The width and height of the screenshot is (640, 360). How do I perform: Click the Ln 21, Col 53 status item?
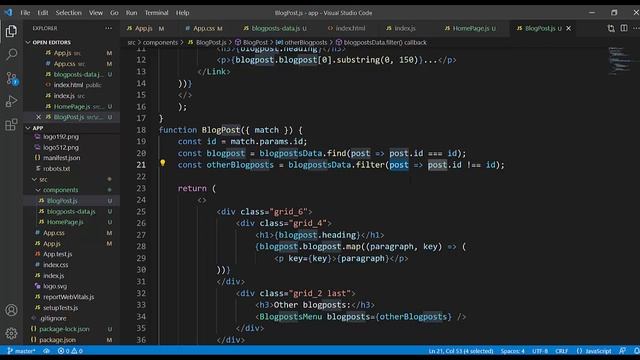461,351
